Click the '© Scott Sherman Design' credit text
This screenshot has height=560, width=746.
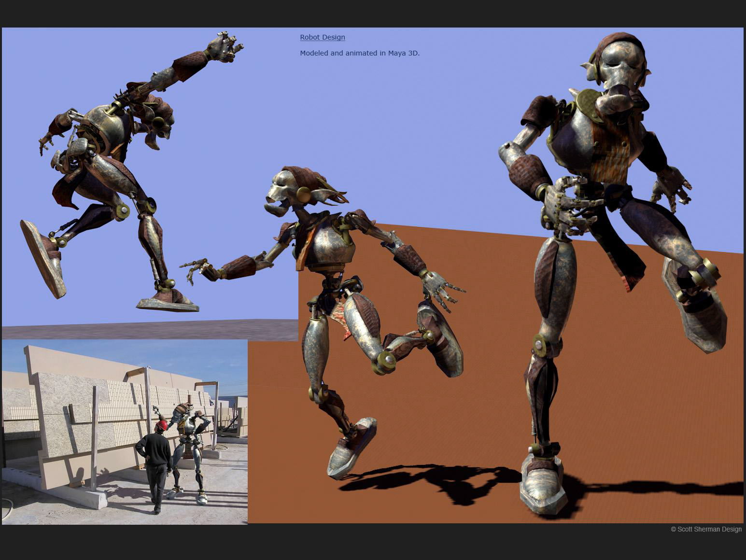click(706, 529)
